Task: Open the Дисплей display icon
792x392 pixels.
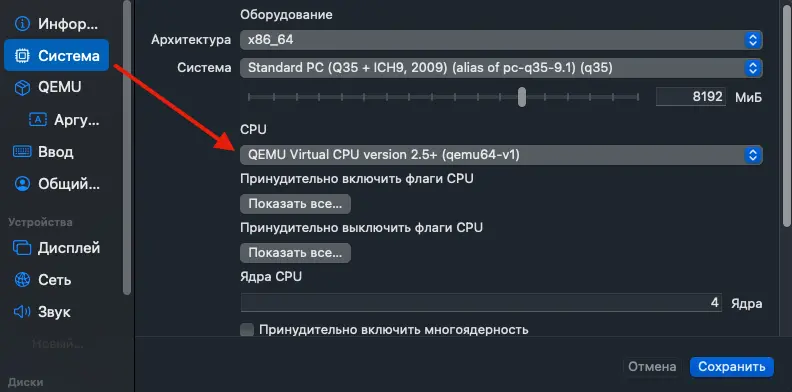Action: click(22, 248)
